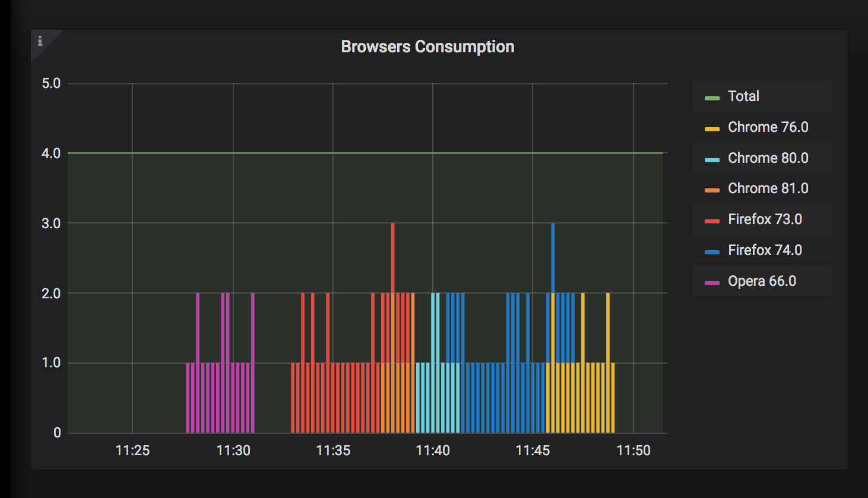Viewport: 868px width, 498px height.
Task: Toggle Chrome 76.0 legend entry
Action: coord(768,127)
